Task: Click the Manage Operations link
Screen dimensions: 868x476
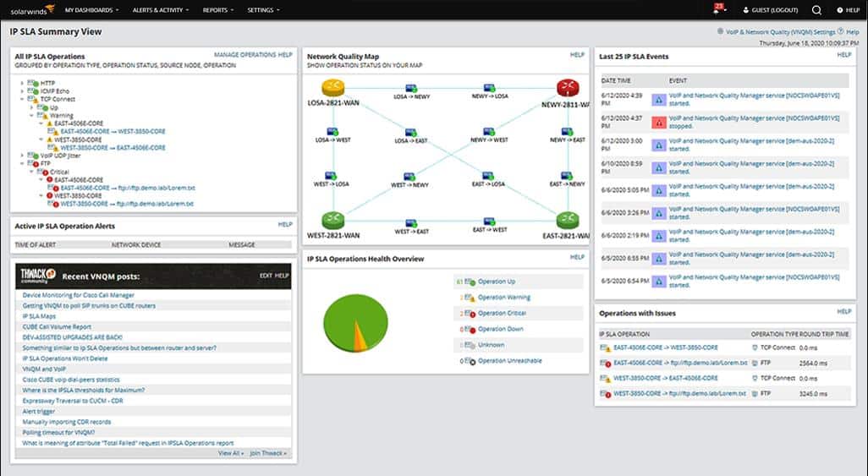Action: pos(244,55)
